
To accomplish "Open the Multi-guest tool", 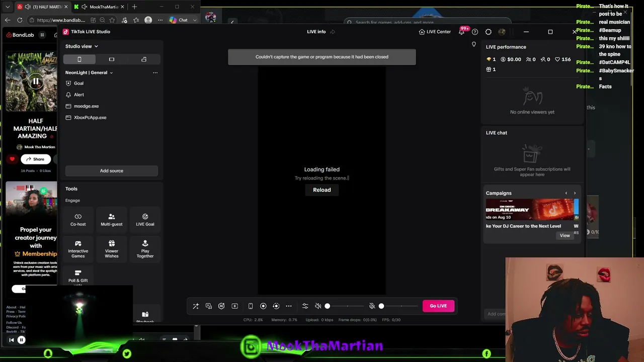I will click(x=112, y=220).
